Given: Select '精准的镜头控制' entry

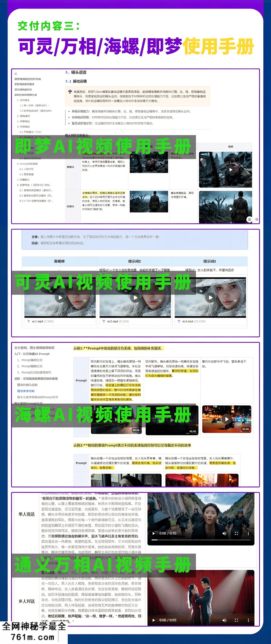Looking at the screenshot, I should coord(27,385).
